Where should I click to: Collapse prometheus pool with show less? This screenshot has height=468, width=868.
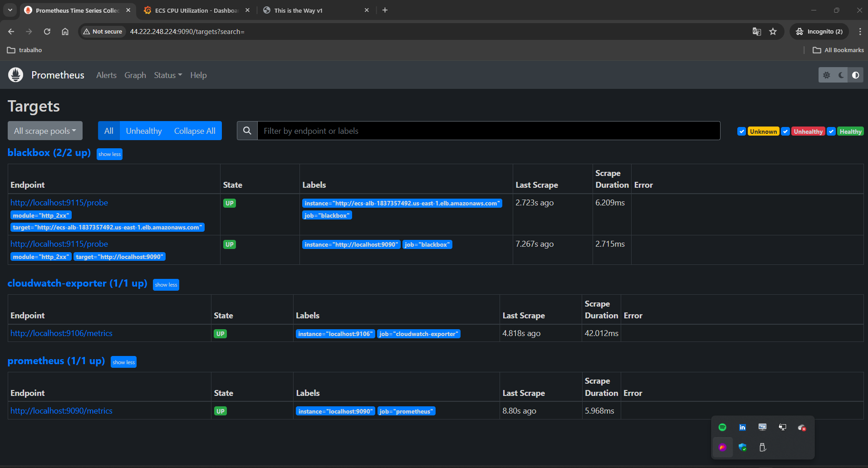pyautogui.click(x=124, y=362)
